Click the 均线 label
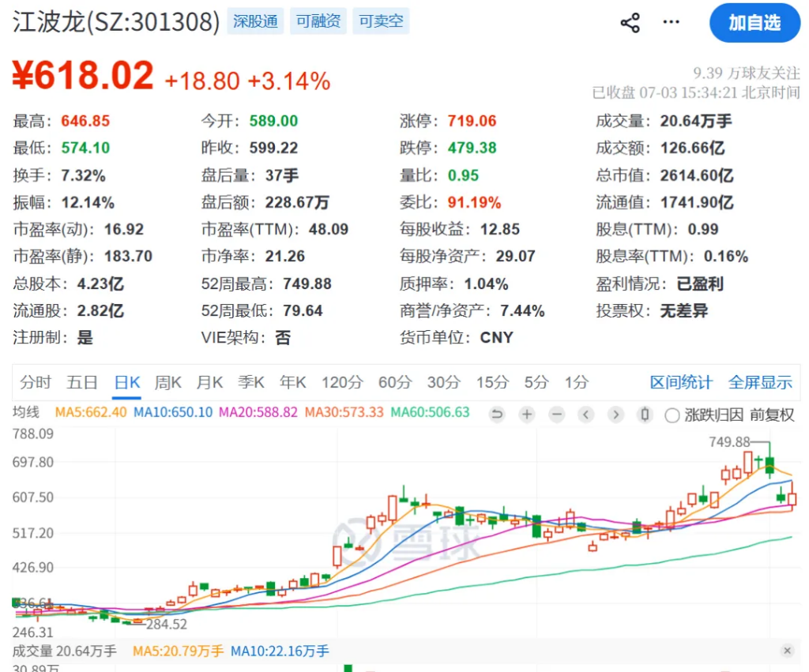Image resolution: width=809 pixels, height=672 pixels. pos(26,412)
